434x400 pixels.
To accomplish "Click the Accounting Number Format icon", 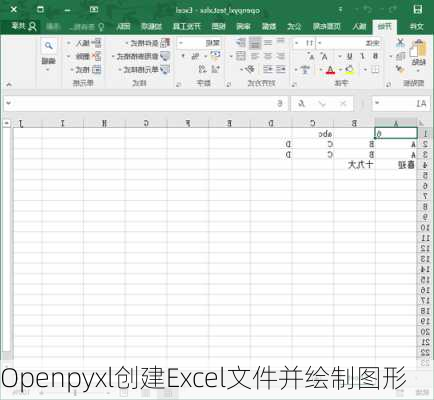I will pyautogui.click(x=216, y=56).
